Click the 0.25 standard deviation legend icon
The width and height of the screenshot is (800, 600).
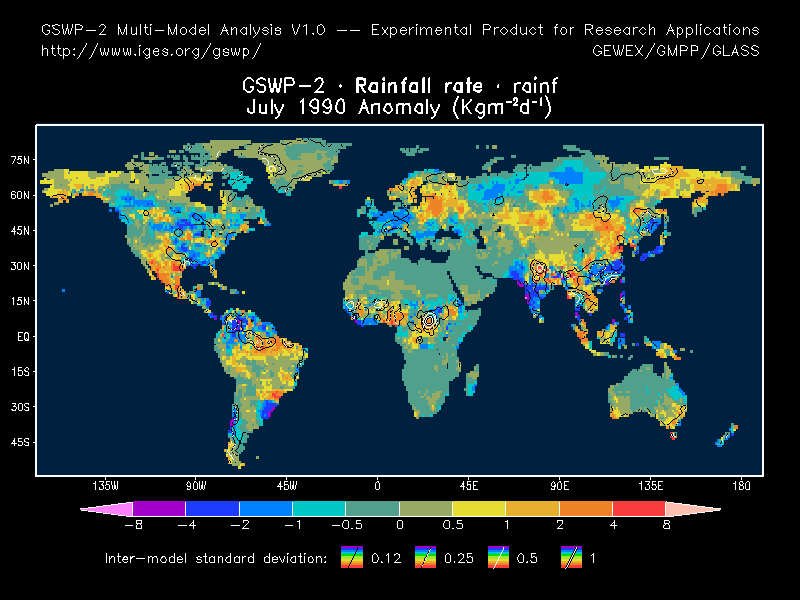(x=425, y=557)
